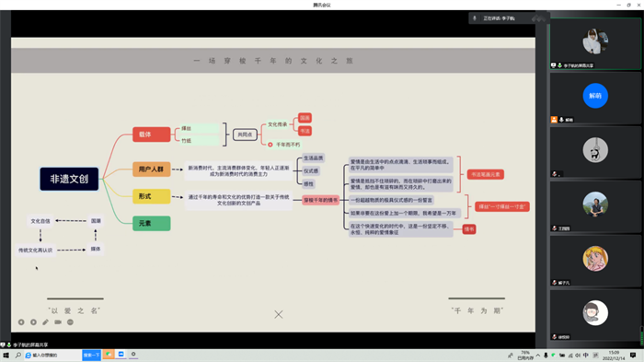Click the 解萌 participant blue avatar
Viewport: 644px width, 362px height.
[595, 96]
